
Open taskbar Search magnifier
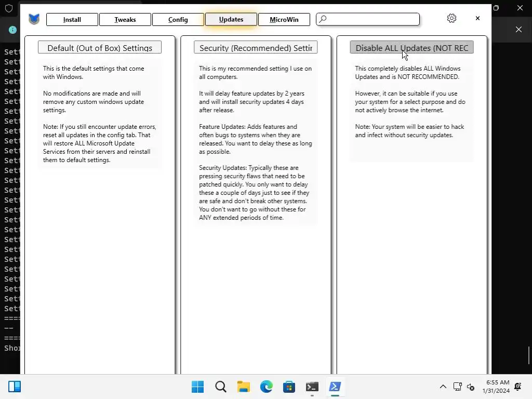(220, 387)
